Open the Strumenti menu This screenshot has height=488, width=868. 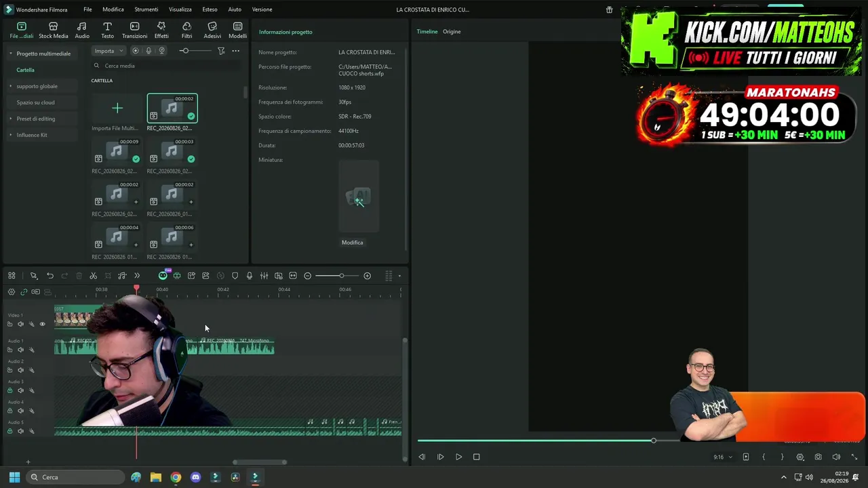click(146, 9)
